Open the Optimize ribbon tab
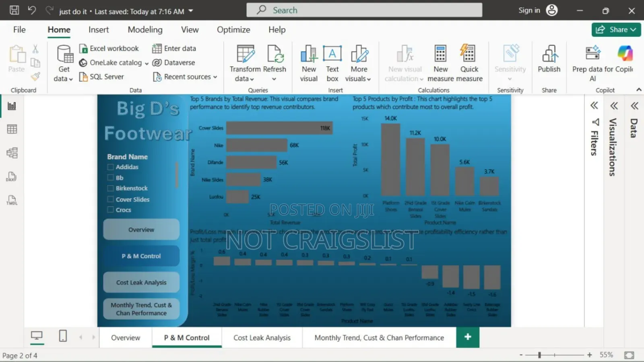This screenshot has width=644, height=362. pos(233,29)
